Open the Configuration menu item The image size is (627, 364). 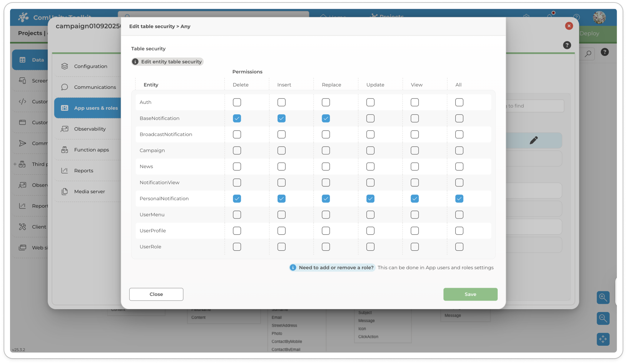click(x=90, y=66)
